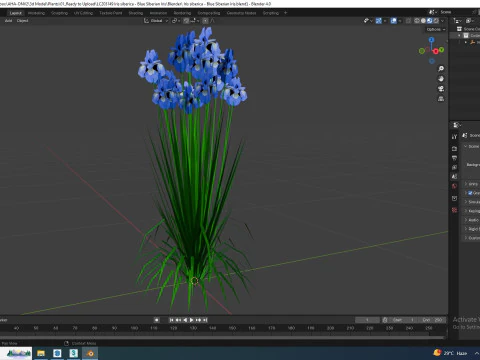Switch to the Modeling workspace tab

(36, 13)
